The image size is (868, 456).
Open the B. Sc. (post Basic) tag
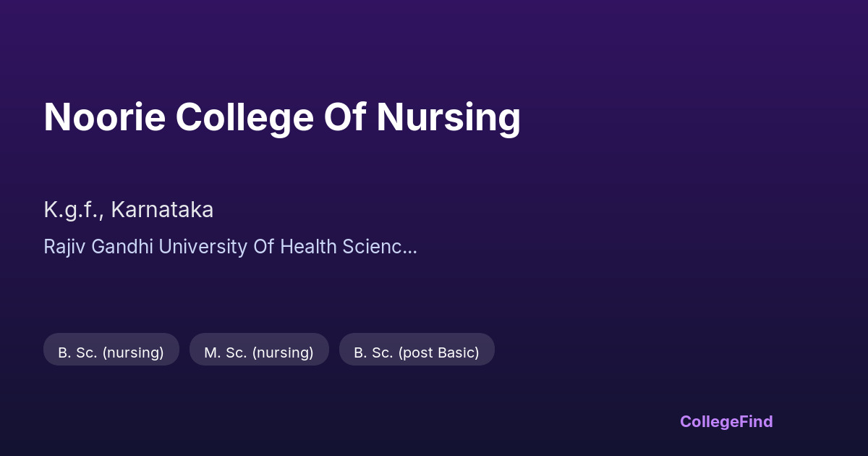pos(417,352)
